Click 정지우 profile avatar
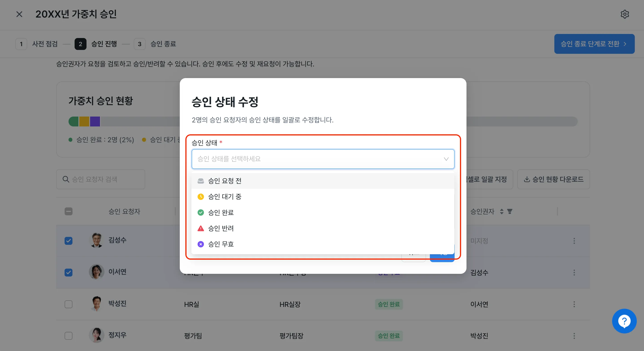Viewport: 644px width, 351px height. click(x=96, y=335)
